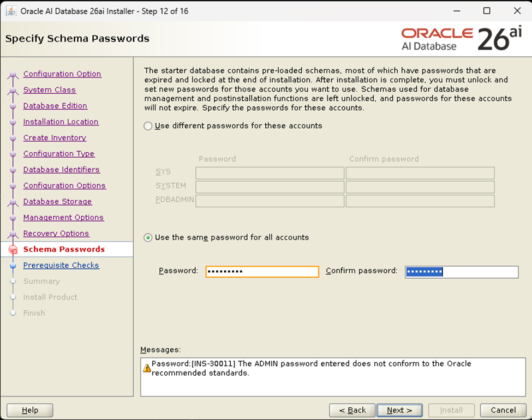Click the SYS password field

point(270,173)
